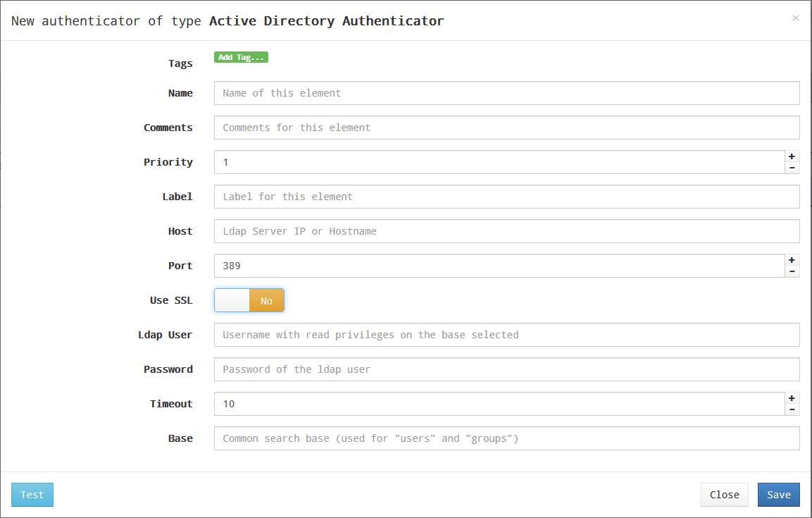Select the Priority value field

pos(499,162)
